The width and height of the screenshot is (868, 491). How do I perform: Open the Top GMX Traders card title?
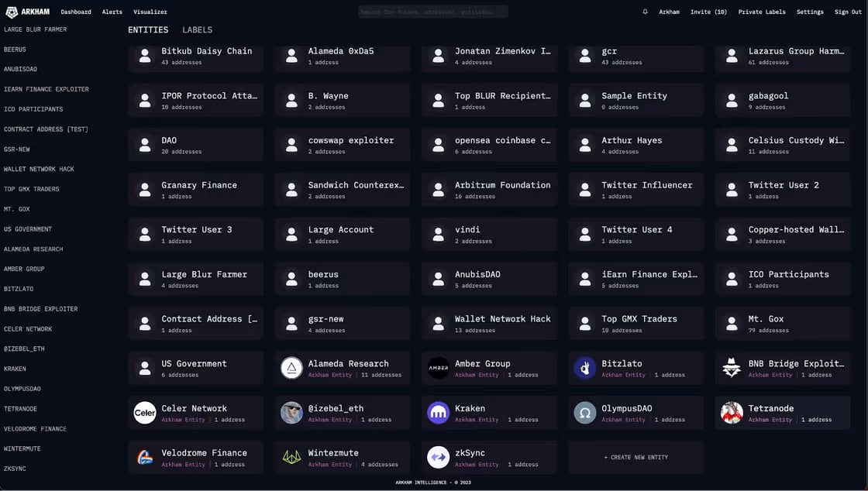click(x=639, y=319)
